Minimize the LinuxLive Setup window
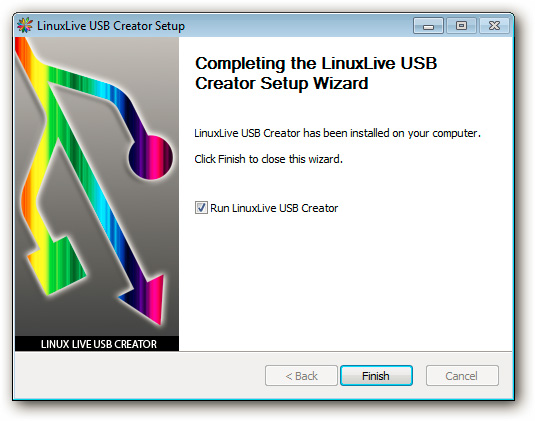Image resolution: width=535 pixels, height=421 pixels. click(x=428, y=26)
